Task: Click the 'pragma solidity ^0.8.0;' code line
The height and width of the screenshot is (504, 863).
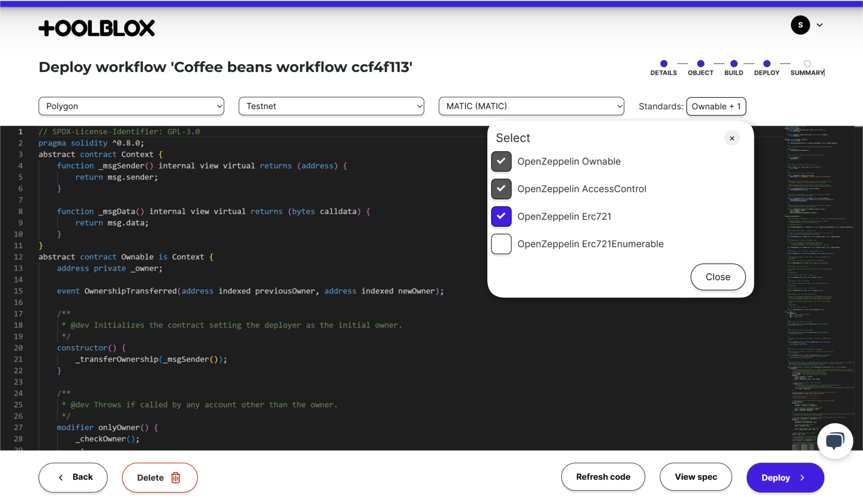Action: [x=92, y=143]
